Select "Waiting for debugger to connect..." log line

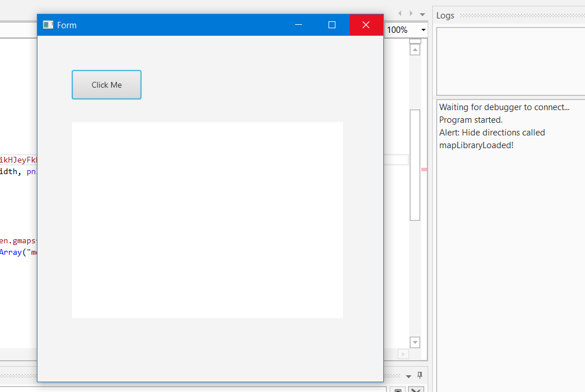click(x=504, y=107)
